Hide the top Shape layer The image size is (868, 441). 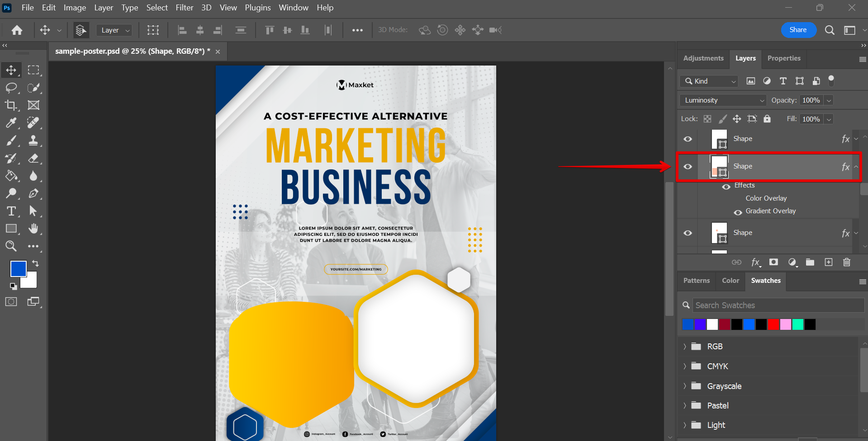(688, 139)
